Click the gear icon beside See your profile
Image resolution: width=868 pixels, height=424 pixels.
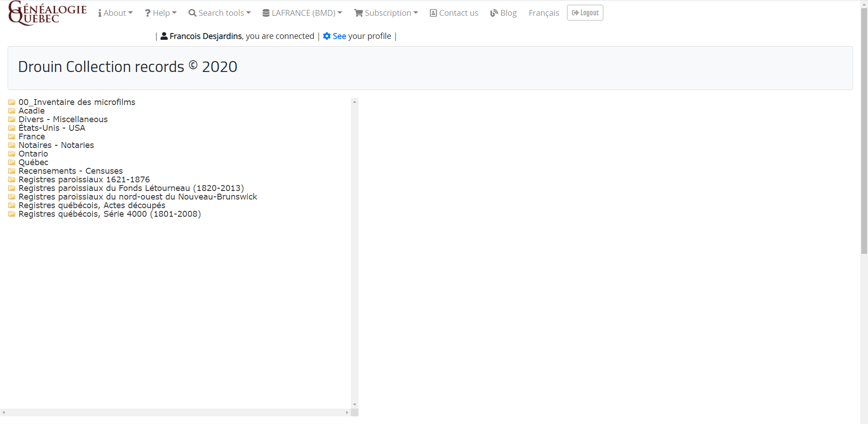pyautogui.click(x=327, y=36)
